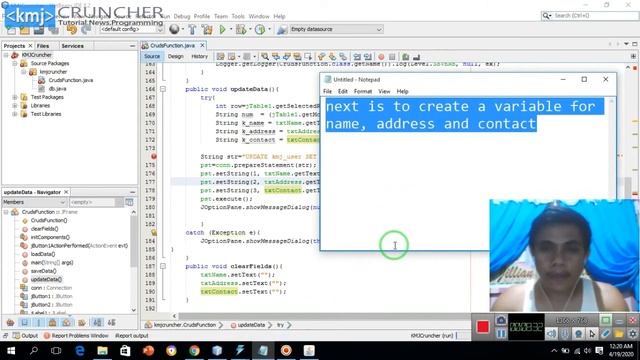Open File Explorer from the taskbar

102,351
